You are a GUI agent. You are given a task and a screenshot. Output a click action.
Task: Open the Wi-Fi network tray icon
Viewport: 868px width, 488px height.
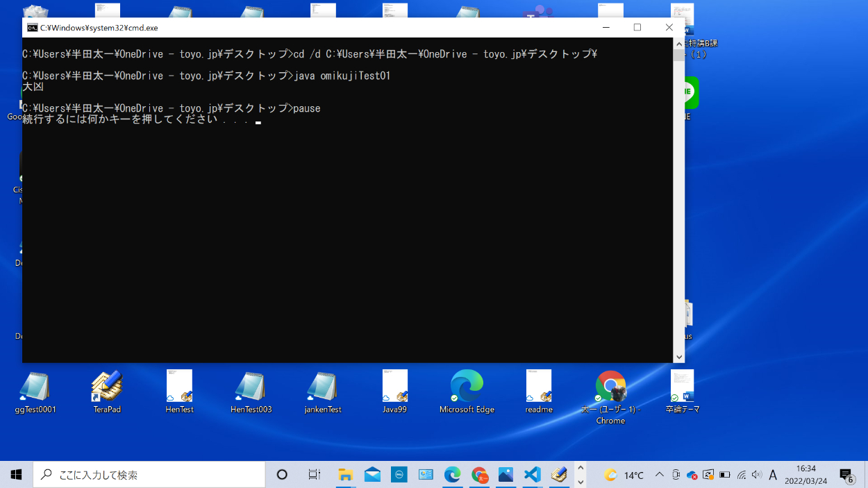tap(742, 476)
